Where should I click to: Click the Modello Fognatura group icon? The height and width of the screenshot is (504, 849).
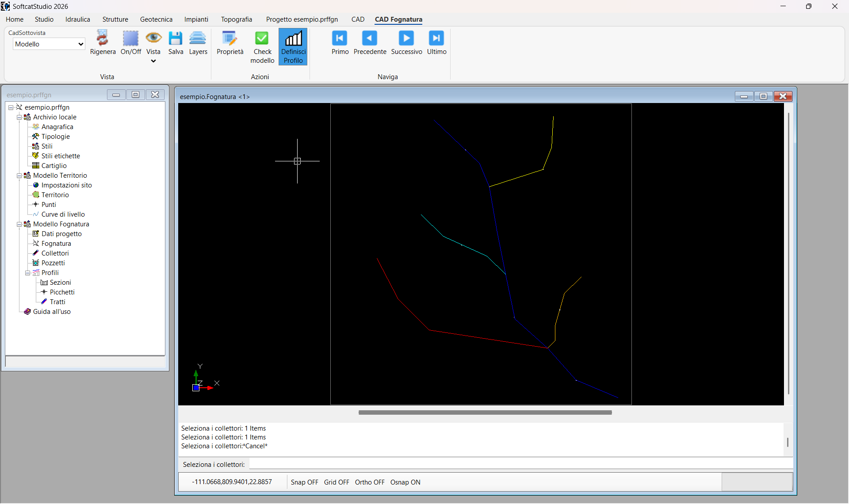(x=27, y=224)
